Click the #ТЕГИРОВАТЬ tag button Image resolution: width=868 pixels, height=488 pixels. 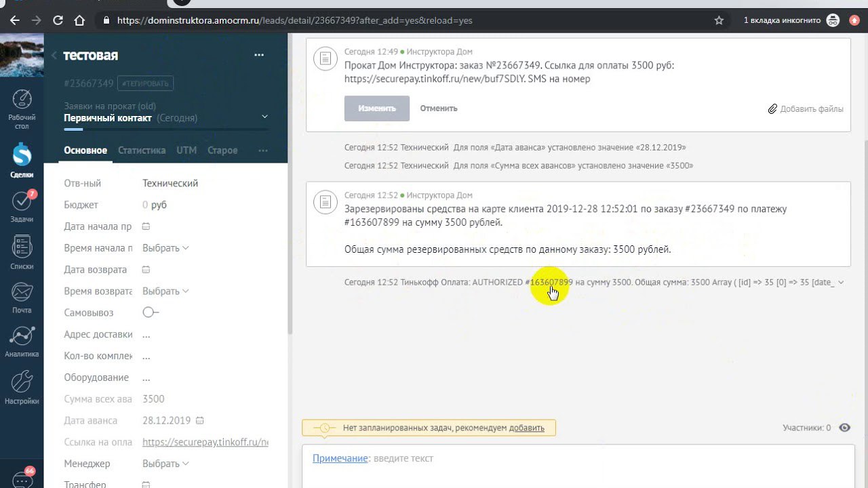[x=145, y=83]
